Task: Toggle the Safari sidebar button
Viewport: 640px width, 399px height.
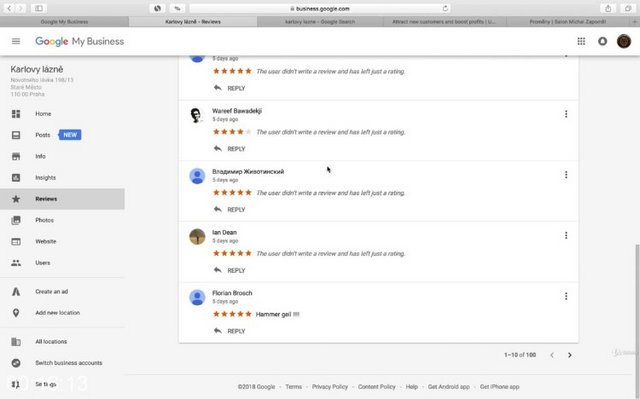Action: pyautogui.click(x=38, y=8)
